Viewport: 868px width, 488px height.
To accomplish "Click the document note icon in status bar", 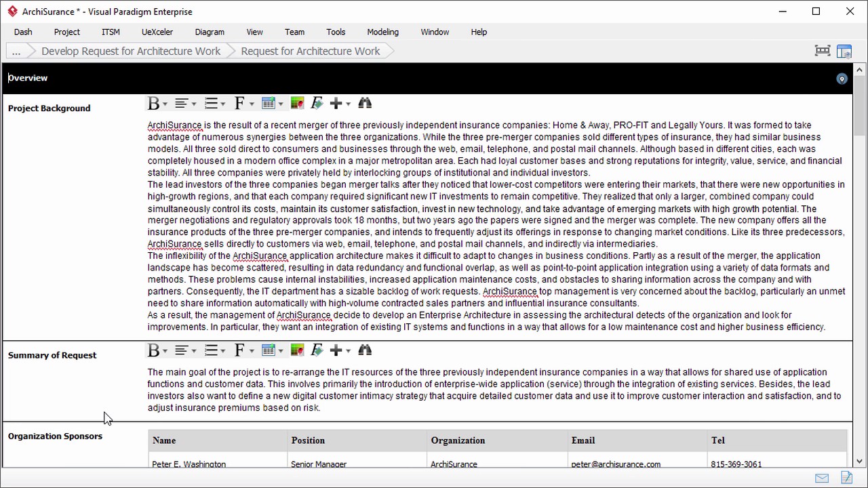I will (846, 478).
